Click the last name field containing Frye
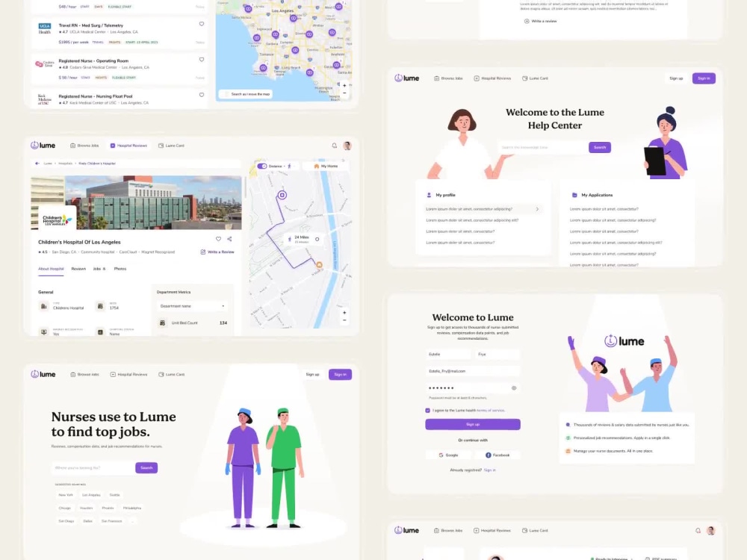The width and height of the screenshot is (747, 560). point(498,354)
